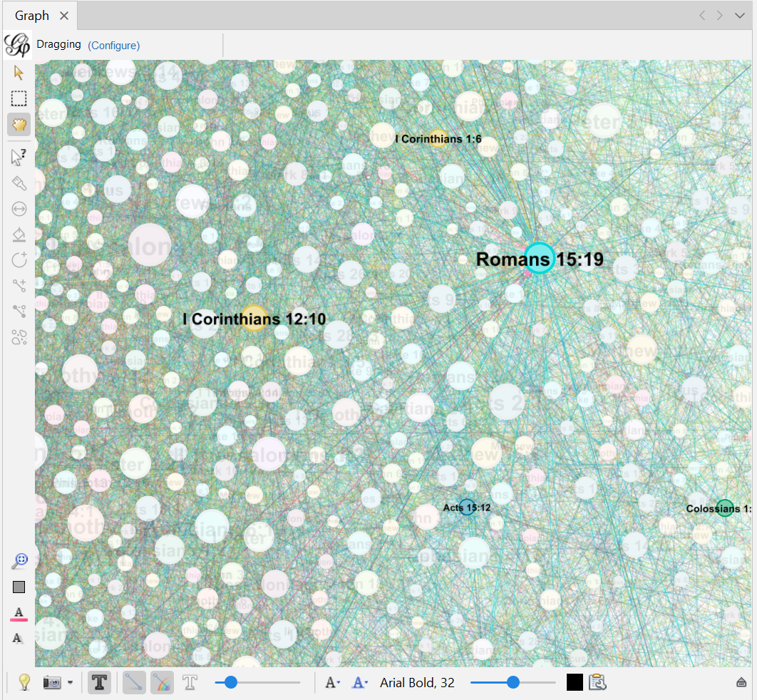Click the Gephi logo icon
The width and height of the screenshot is (757, 700).
pos(17,45)
